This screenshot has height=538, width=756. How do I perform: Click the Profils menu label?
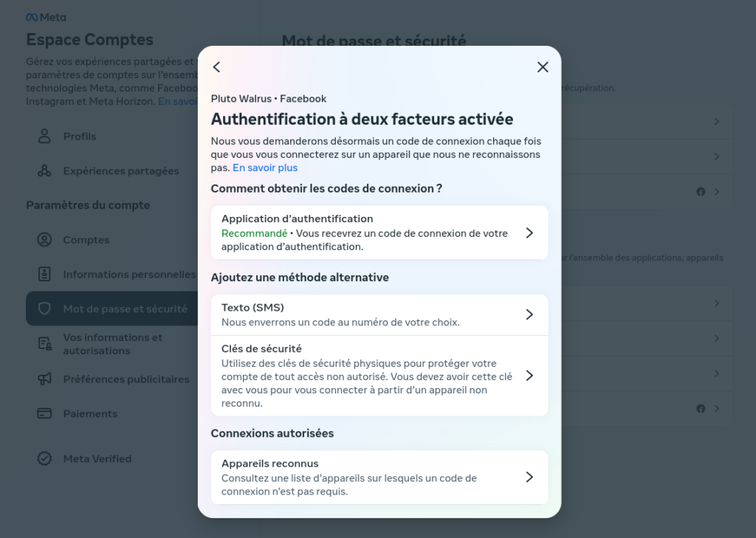[x=80, y=137]
